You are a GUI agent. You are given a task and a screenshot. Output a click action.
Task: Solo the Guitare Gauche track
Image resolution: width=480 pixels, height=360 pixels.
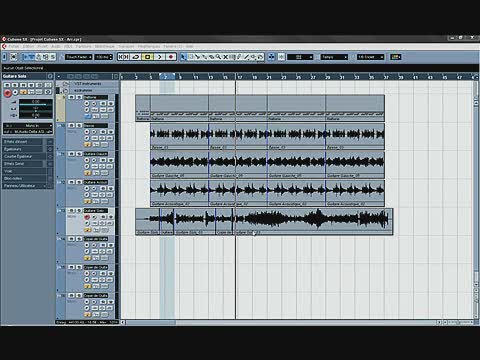pyautogui.click(x=79, y=154)
